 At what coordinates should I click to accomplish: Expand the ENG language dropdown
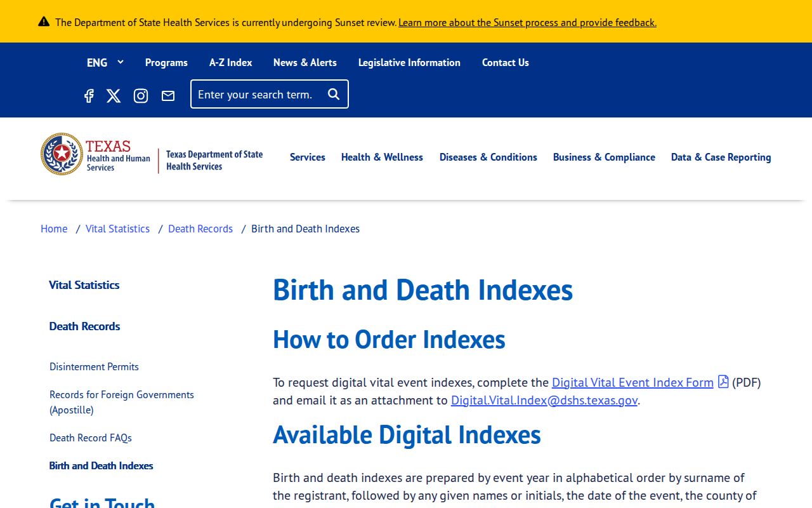point(105,62)
